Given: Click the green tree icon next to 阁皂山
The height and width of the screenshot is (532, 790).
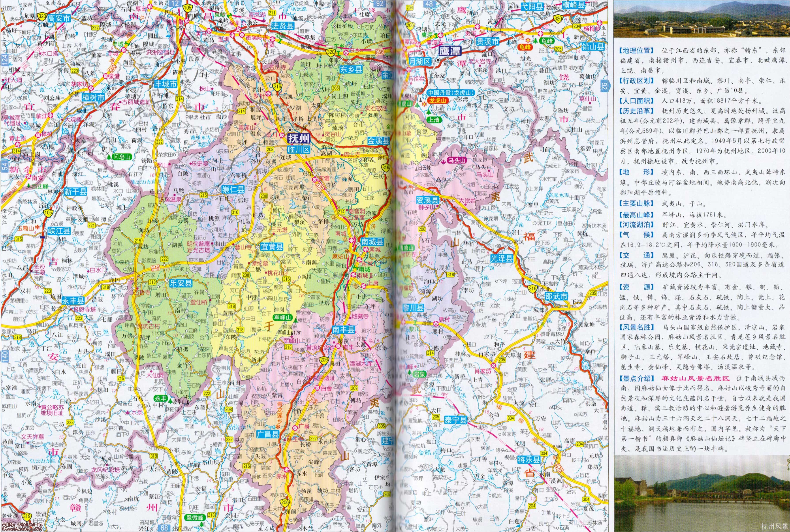Looking at the screenshot, I should 109,157.
